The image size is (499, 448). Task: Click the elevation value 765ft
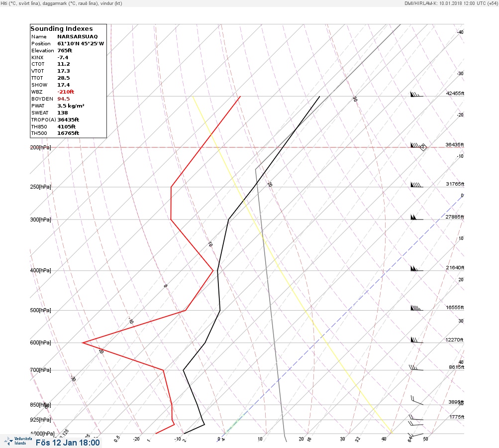point(65,51)
